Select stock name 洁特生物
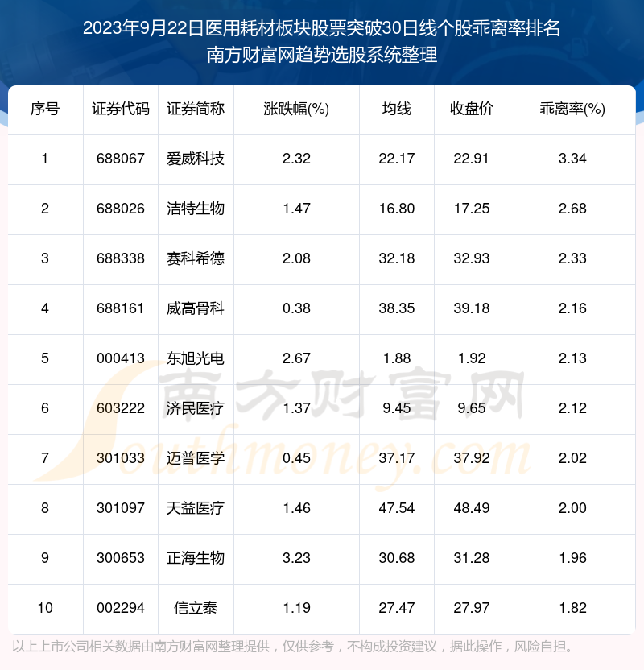The width and height of the screenshot is (644, 670). coord(196,209)
